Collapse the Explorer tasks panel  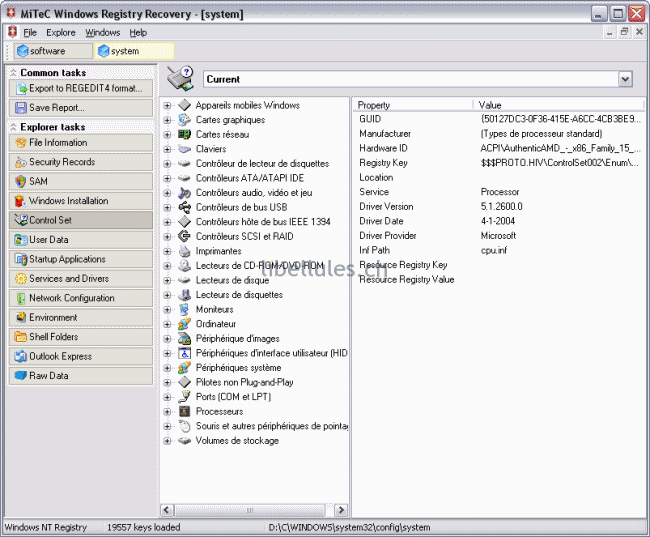[13, 127]
